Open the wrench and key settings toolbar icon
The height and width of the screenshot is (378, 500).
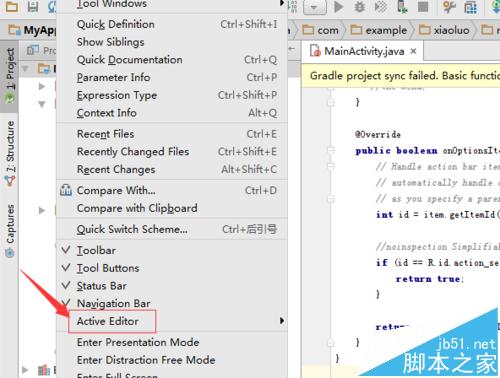(449, 7)
